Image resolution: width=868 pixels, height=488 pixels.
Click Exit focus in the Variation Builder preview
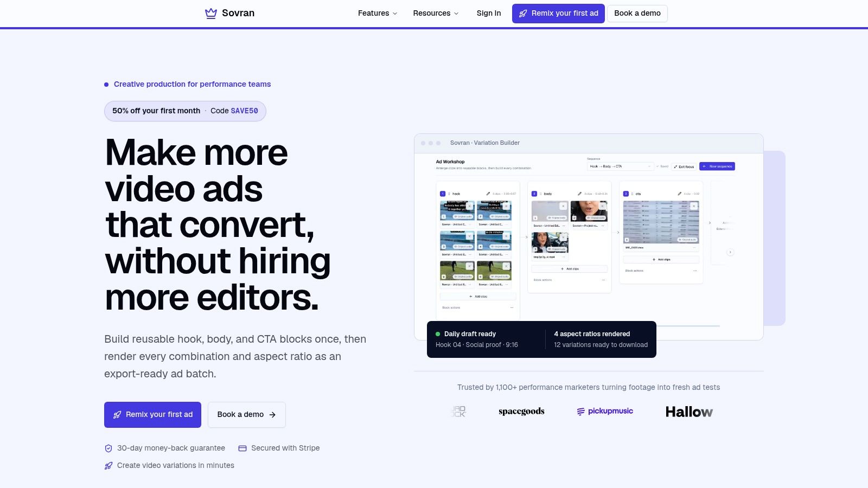click(x=684, y=166)
